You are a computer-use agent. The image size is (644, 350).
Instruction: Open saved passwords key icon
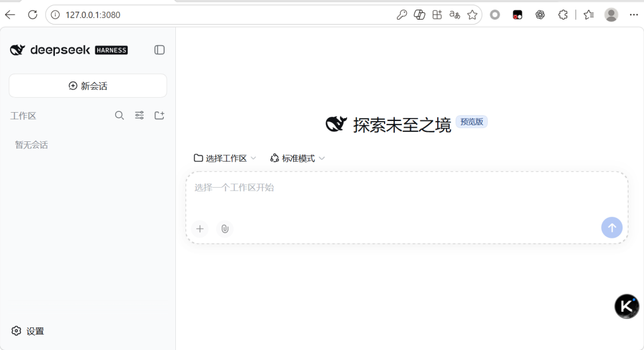402,15
